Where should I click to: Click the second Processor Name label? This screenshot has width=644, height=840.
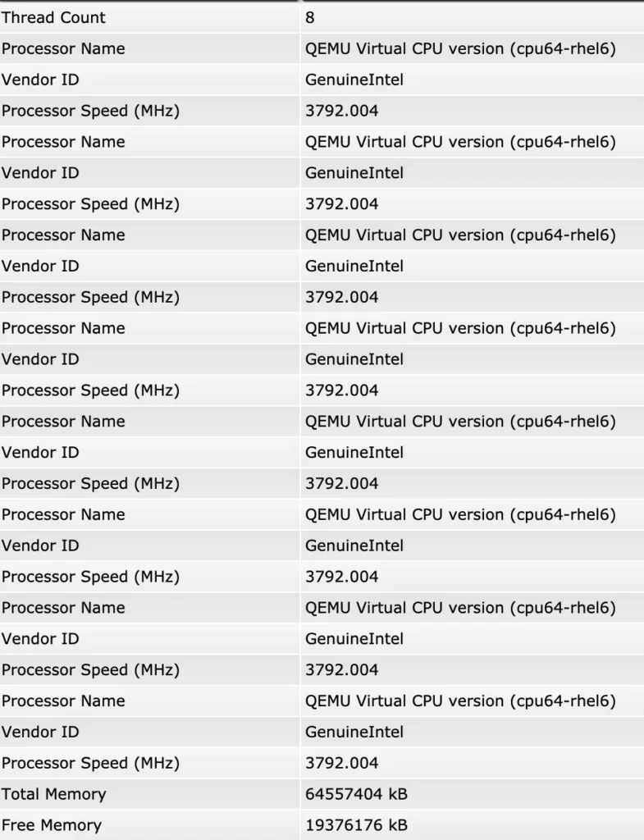point(63,142)
